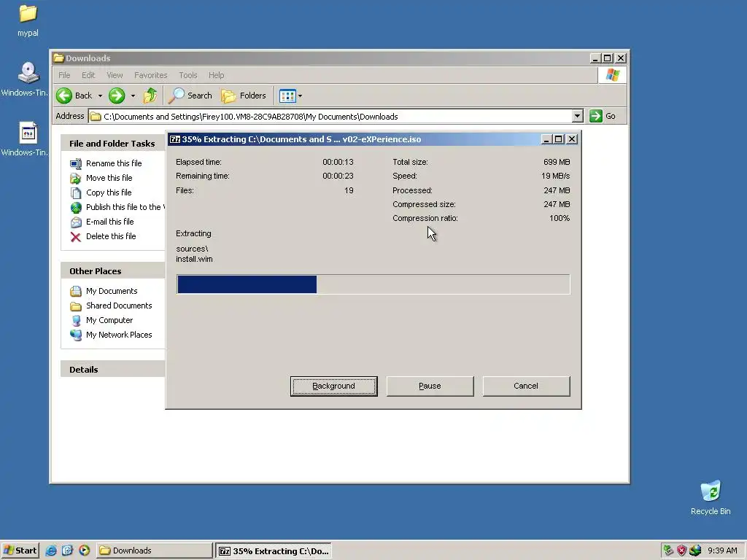Expand the Address bar dropdown
Screen dimensions: 747x560
pos(578,116)
